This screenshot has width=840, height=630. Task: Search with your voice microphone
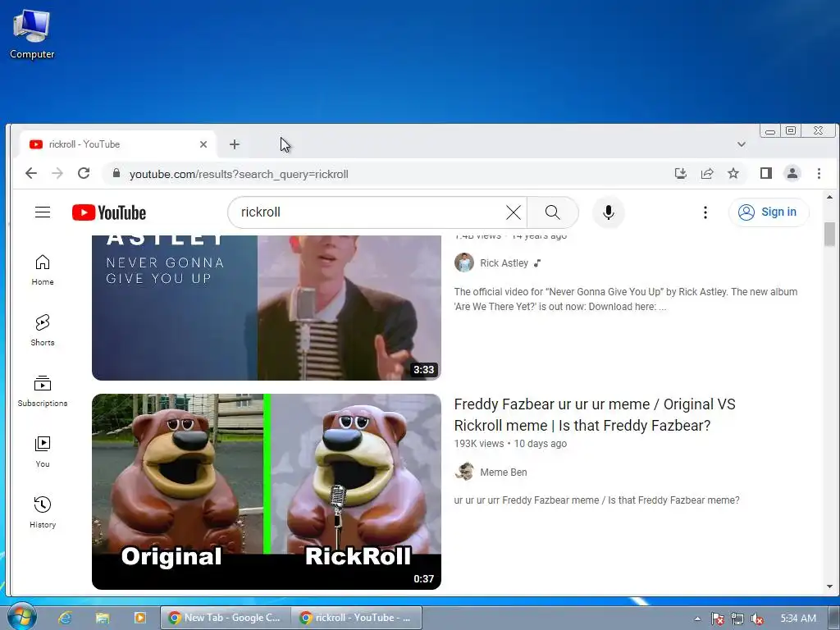tap(608, 212)
